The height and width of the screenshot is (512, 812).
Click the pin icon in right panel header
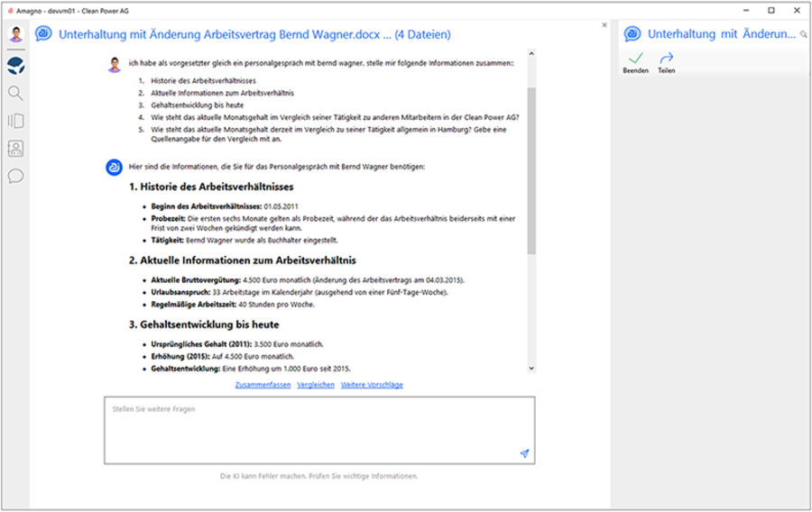click(x=803, y=34)
